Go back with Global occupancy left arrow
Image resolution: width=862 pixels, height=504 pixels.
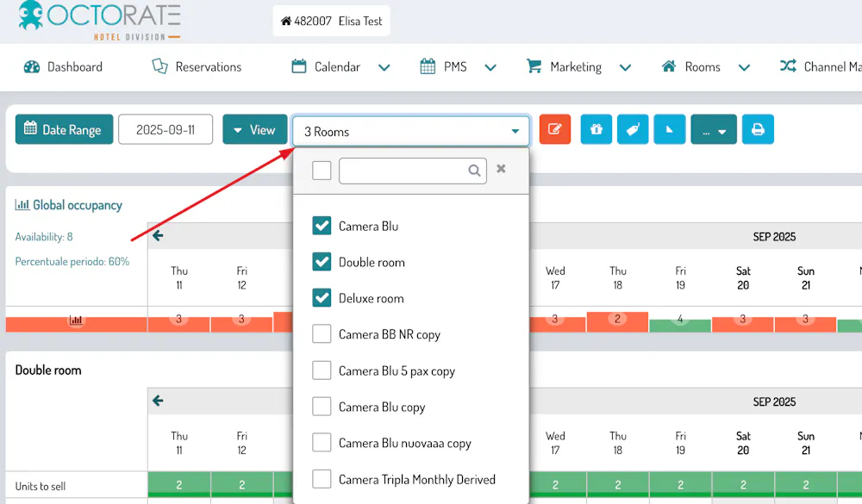(158, 236)
